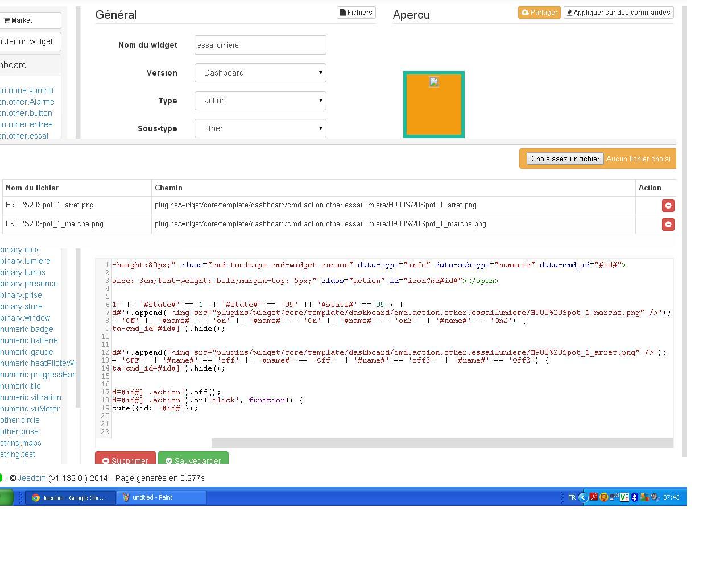Select the other.essai widget link
Viewport: 728px width, 582px height.
coord(24,136)
